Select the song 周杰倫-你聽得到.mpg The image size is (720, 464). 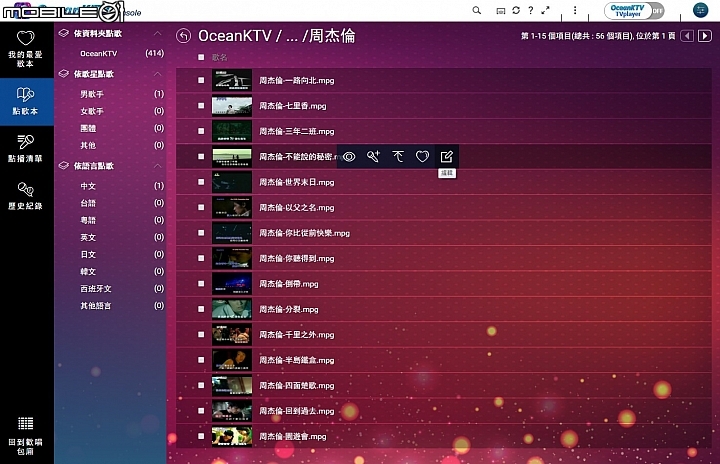tap(297, 259)
